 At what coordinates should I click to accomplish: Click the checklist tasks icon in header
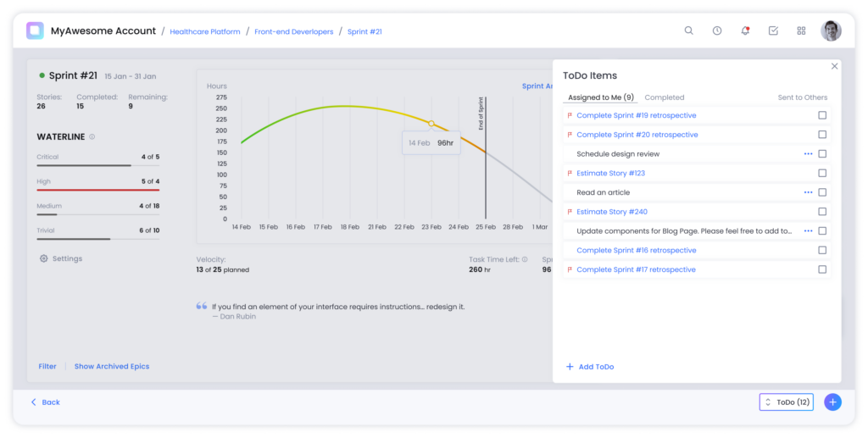pyautogui.click(x=773, y=30)
